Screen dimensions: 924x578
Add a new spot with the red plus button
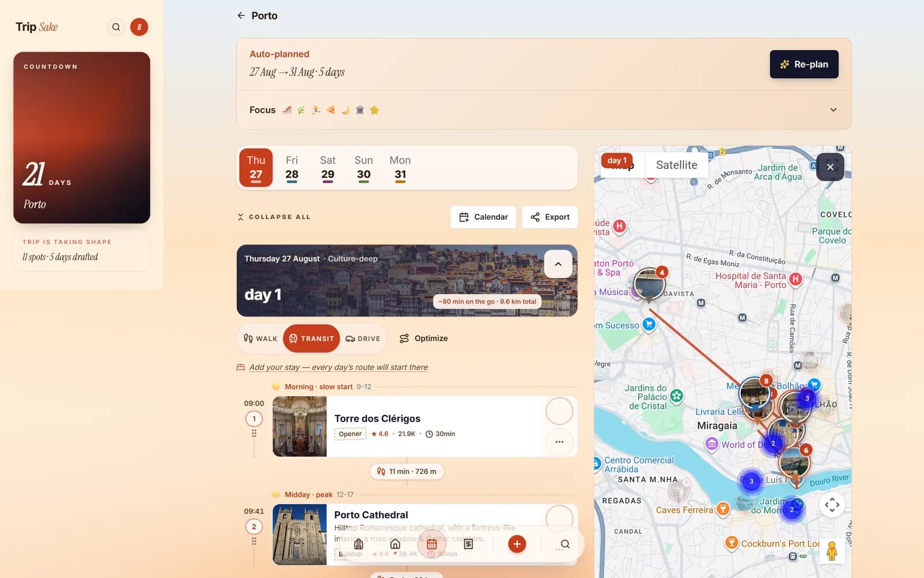click(x=517, y=544)
